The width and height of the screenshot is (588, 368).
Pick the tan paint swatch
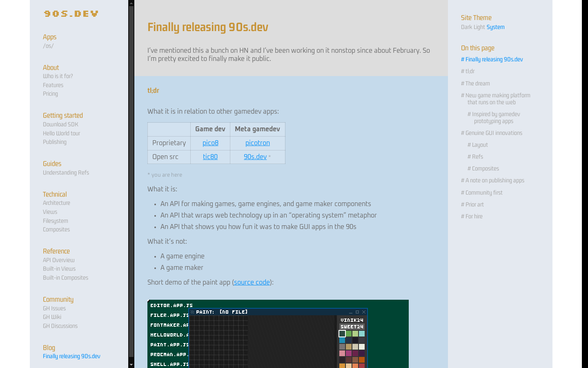(349, 347)
